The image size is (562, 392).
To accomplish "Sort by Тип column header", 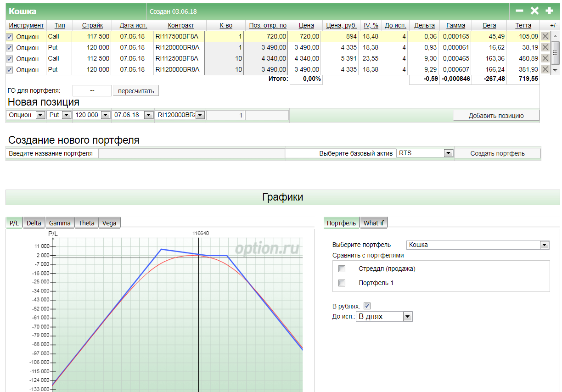I will (60, 25).
